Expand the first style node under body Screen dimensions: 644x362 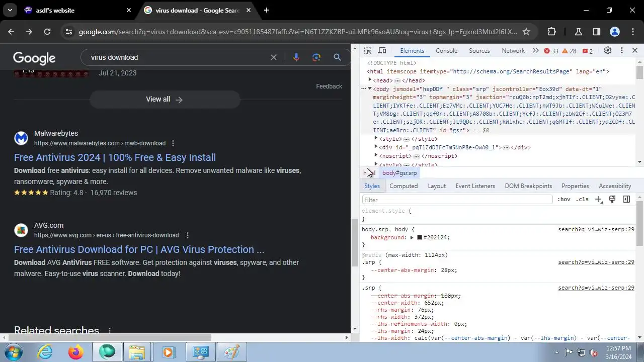click(x=376, y=138)
